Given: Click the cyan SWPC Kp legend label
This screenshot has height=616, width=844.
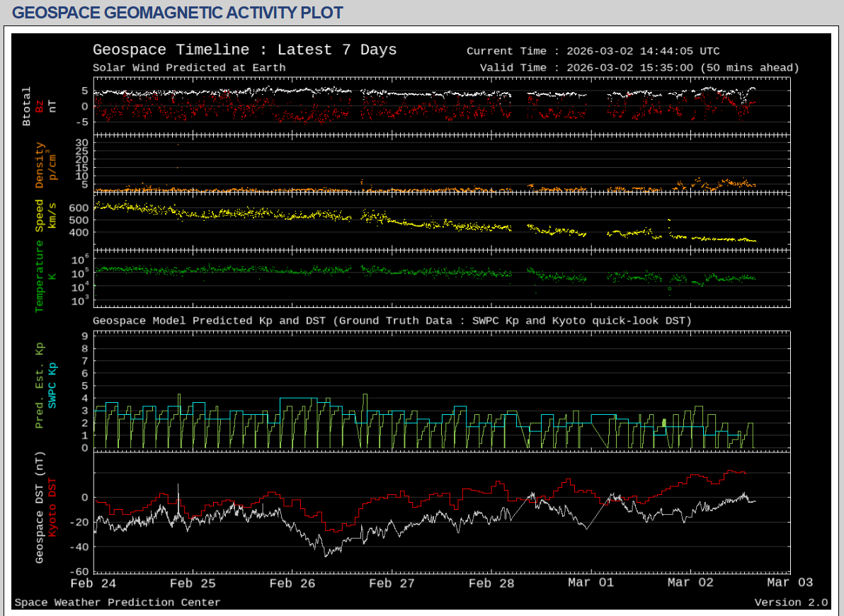Looking at the screenshot, I should coord(52,384).
